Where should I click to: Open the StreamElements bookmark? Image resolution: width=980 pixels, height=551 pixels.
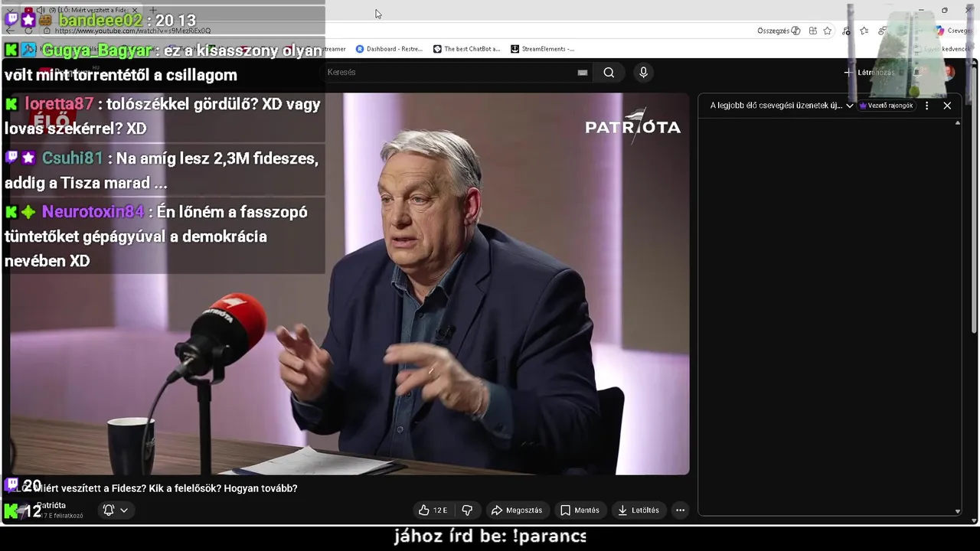tap(542, 49)
